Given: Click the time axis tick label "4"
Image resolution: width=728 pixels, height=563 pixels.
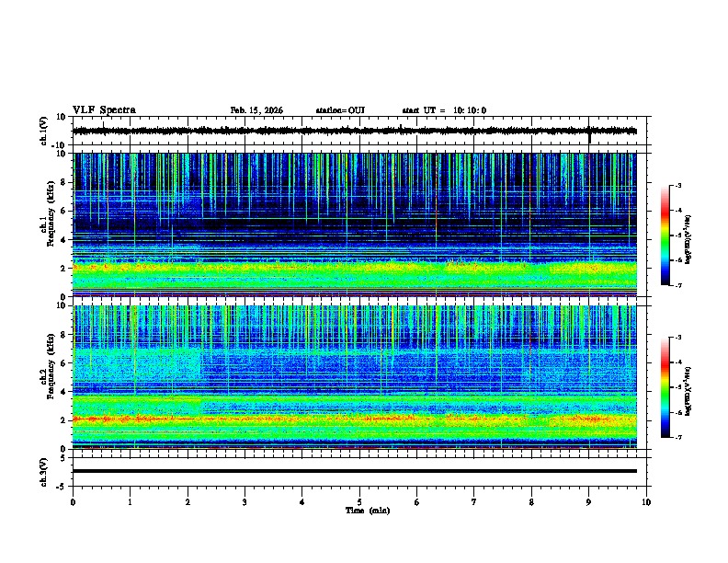Looking at the screenshot, I should [x=302, y=502].
